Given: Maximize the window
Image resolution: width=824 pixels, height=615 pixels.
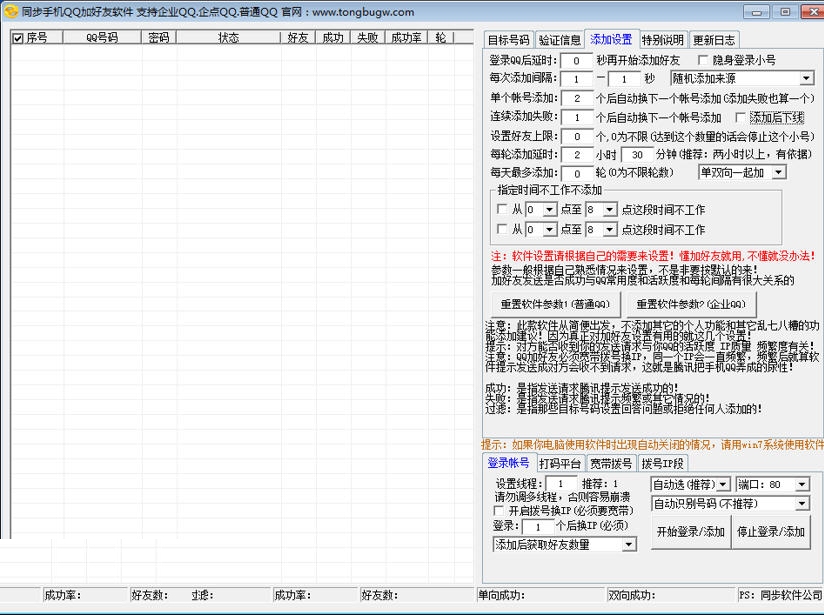Looking at the screenshot, I should click(785, 12).
